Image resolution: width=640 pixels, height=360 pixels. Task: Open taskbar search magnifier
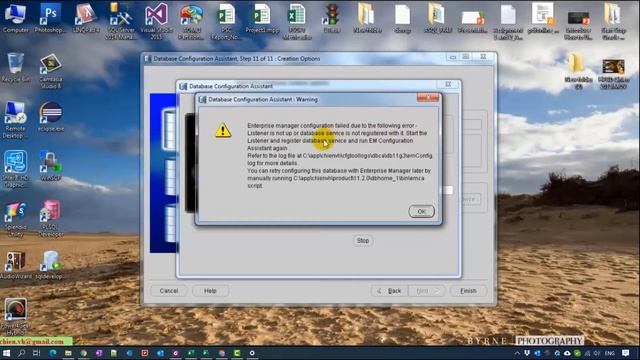pos(22,353)
